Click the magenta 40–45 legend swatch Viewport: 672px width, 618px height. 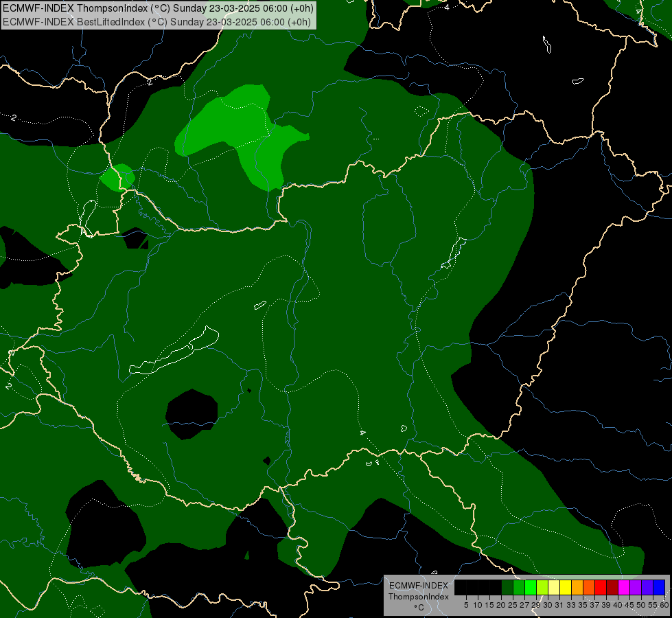tap(625, 587)
